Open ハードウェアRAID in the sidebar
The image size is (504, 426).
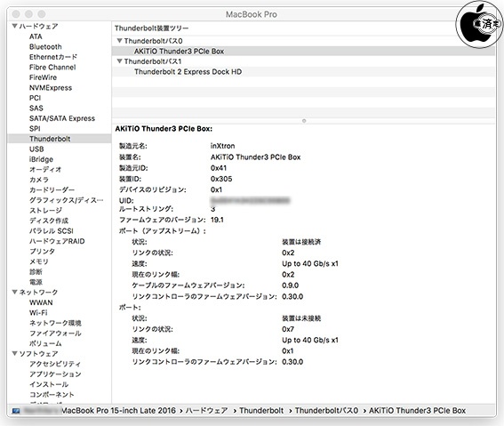tap(57, 241)
